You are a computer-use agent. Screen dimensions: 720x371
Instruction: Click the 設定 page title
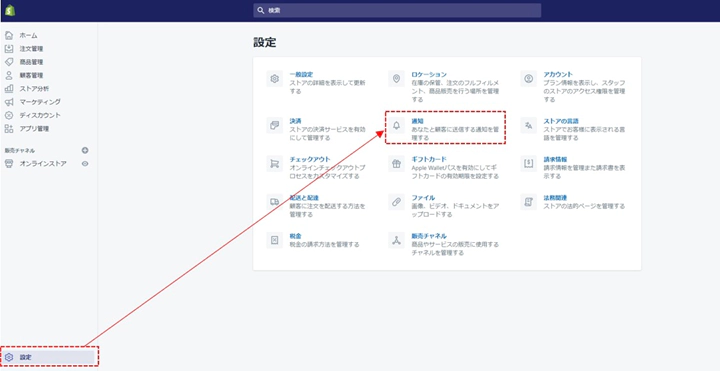click(265, 43)
